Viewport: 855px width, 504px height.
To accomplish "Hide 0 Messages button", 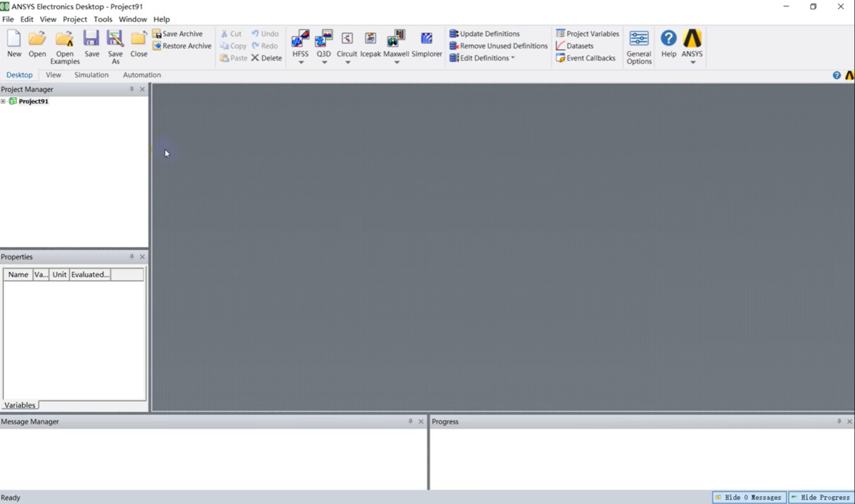I will (x=749, y=497).
